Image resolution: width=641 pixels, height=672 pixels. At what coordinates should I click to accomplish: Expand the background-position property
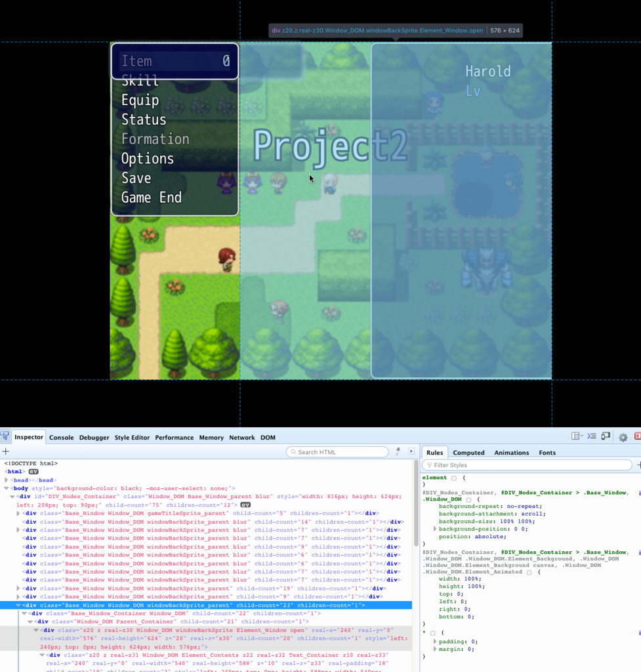[435, 529]
